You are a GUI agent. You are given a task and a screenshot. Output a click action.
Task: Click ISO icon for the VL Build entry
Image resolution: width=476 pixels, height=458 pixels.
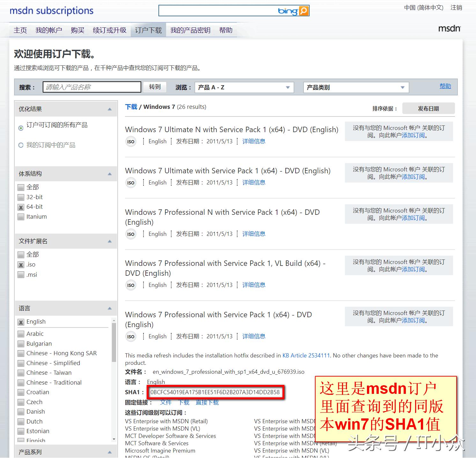click(131, 285)
